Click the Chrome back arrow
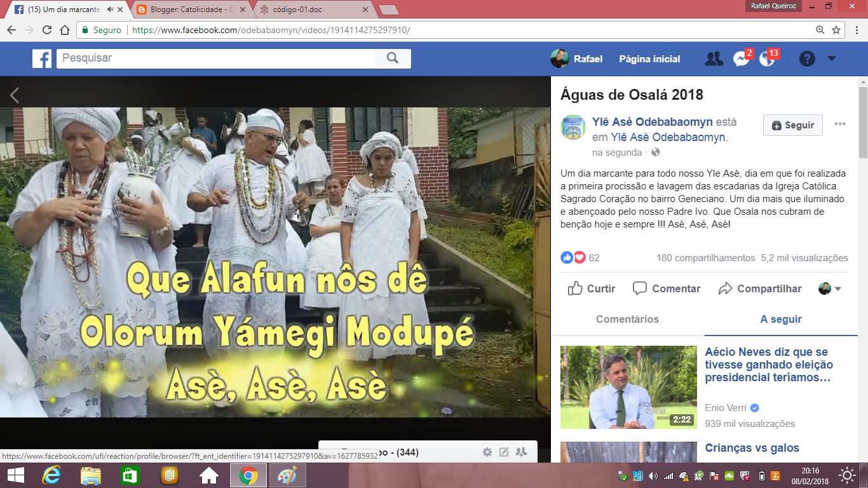Viewport: 868px width, 488px height. click(11, 30)
